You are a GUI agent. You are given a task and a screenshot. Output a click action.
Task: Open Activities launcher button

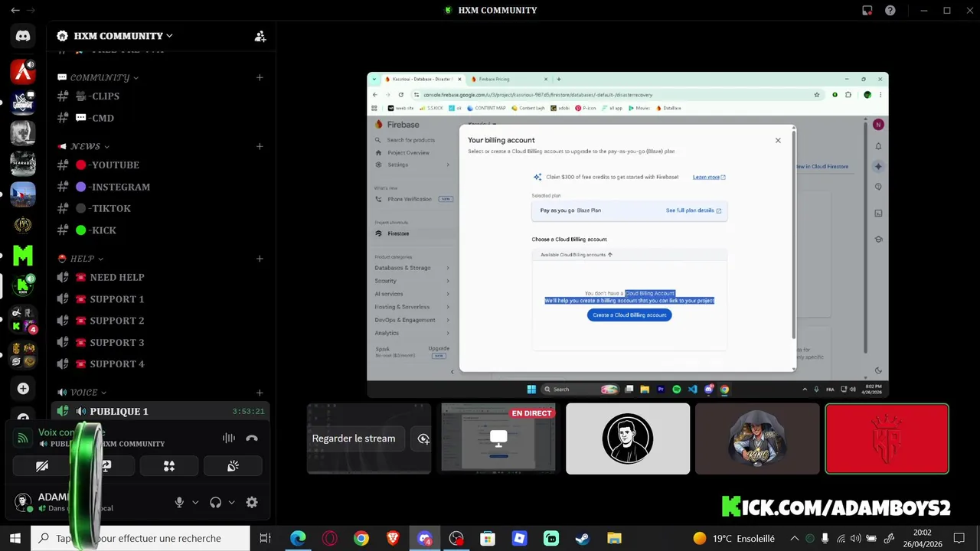click(169, 466)
